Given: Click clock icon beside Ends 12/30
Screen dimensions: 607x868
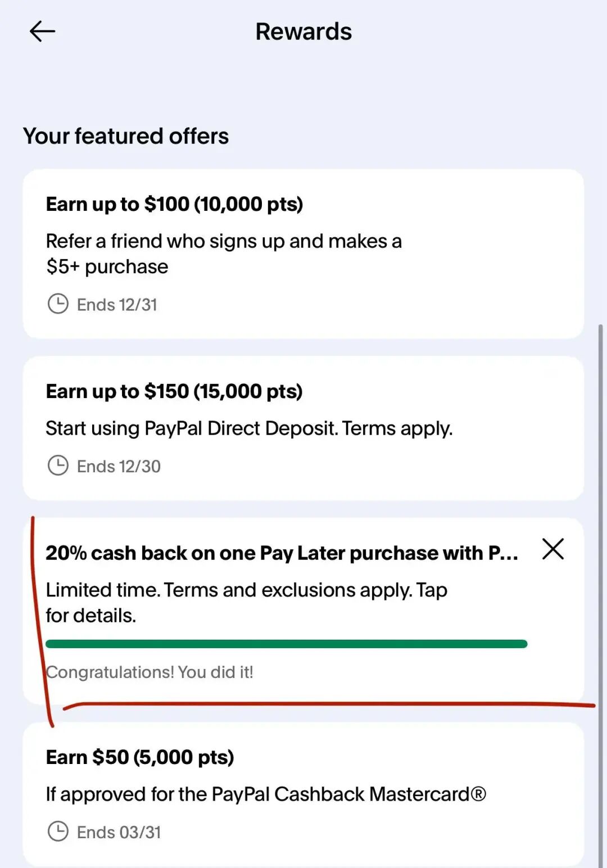Looking at the screenshot, I should click(x=58, y=466).
